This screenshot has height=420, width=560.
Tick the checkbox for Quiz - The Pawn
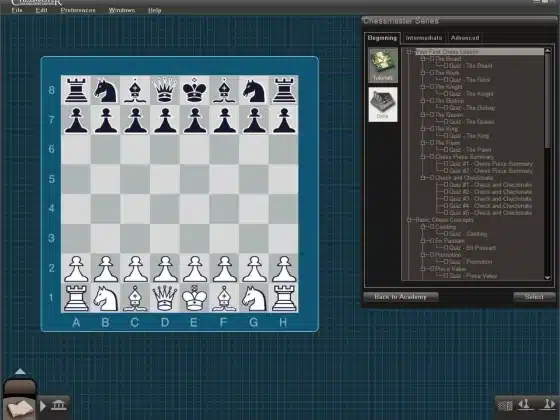click(x=446, y=150)
